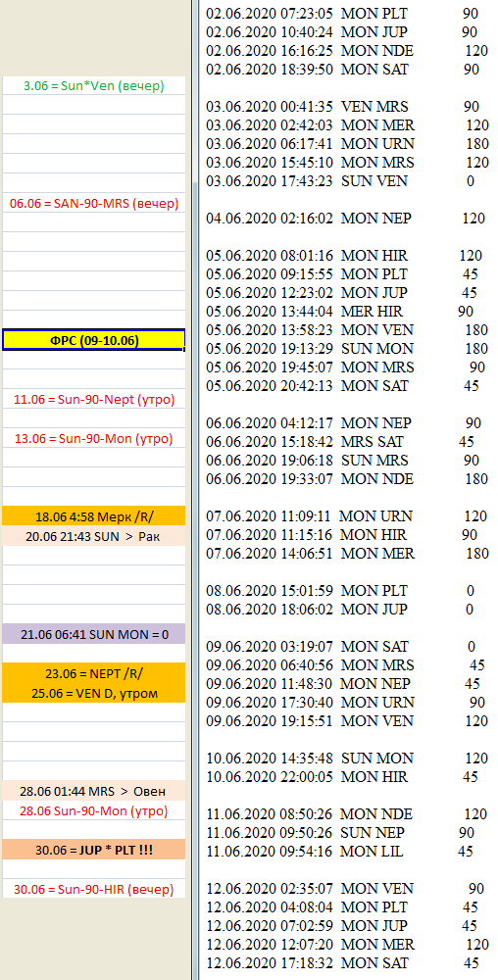Screen dimensions: 498x980
Task: Select the 23.06 = NEPT /R/ cell
Action: [94, 674]
